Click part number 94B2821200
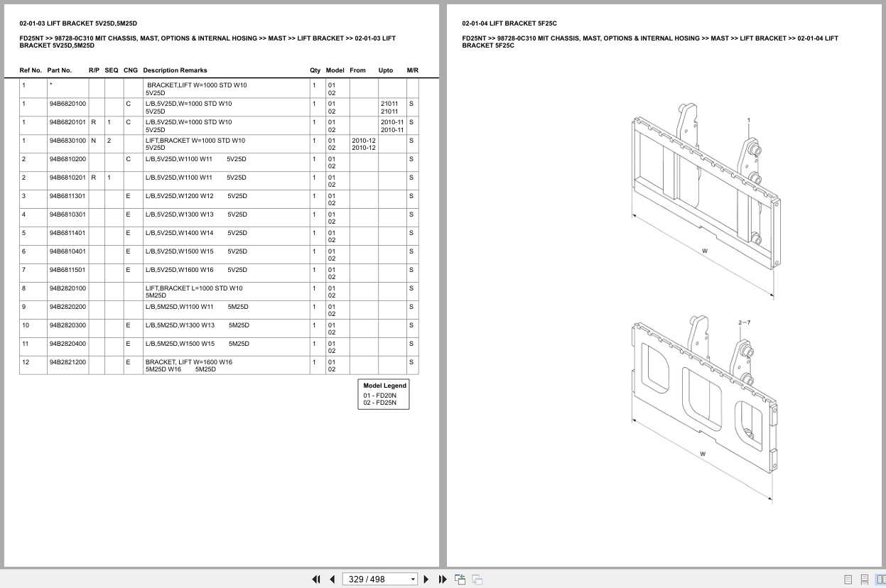Image resolution: width=886 pixels, height=588 pixels. (x=67, y=362)
